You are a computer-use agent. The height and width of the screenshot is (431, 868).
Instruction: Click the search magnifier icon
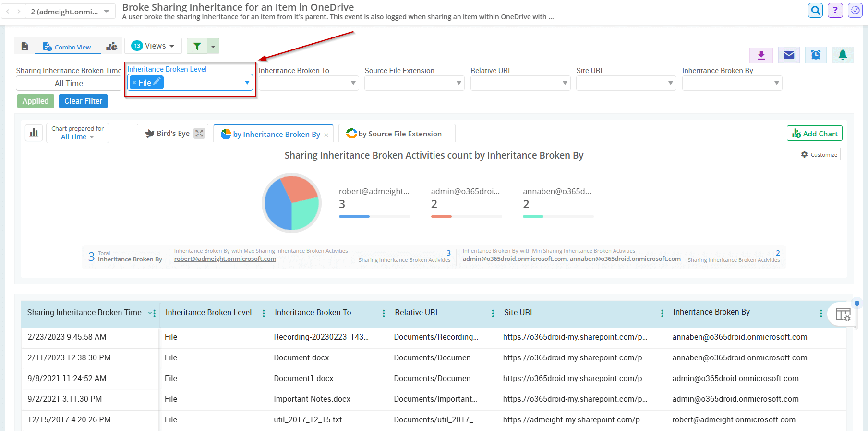(815, 10)
